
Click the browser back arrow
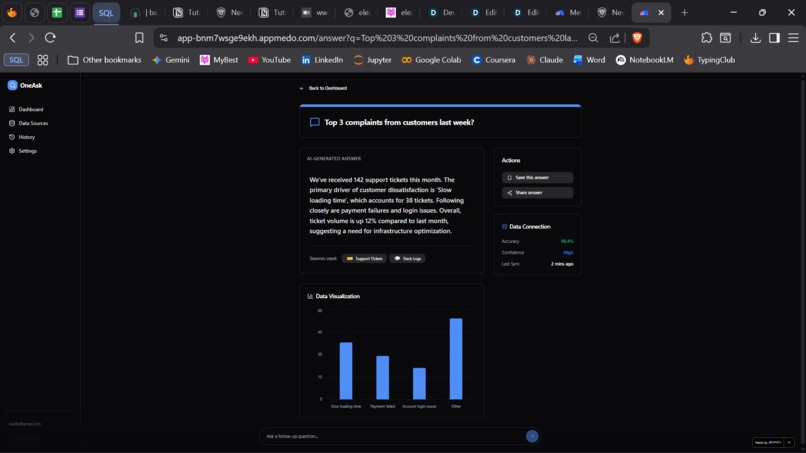(x=13, y=38)
